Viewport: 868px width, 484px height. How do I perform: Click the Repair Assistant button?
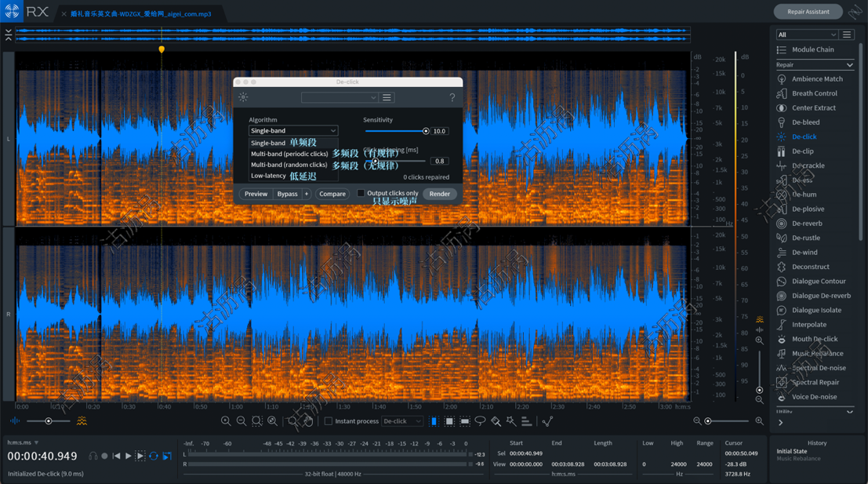(x=808, y=12)
